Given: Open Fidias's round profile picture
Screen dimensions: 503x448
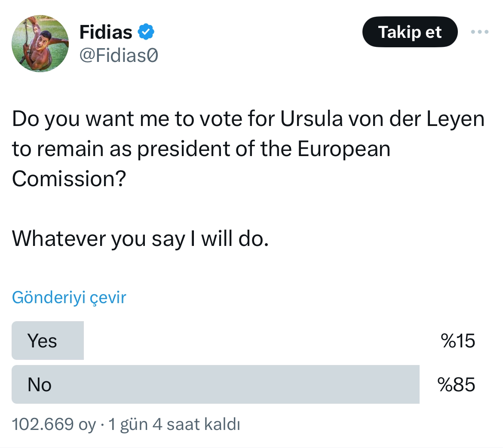Looking at the screenshot, I should click(x=40, y=43).
